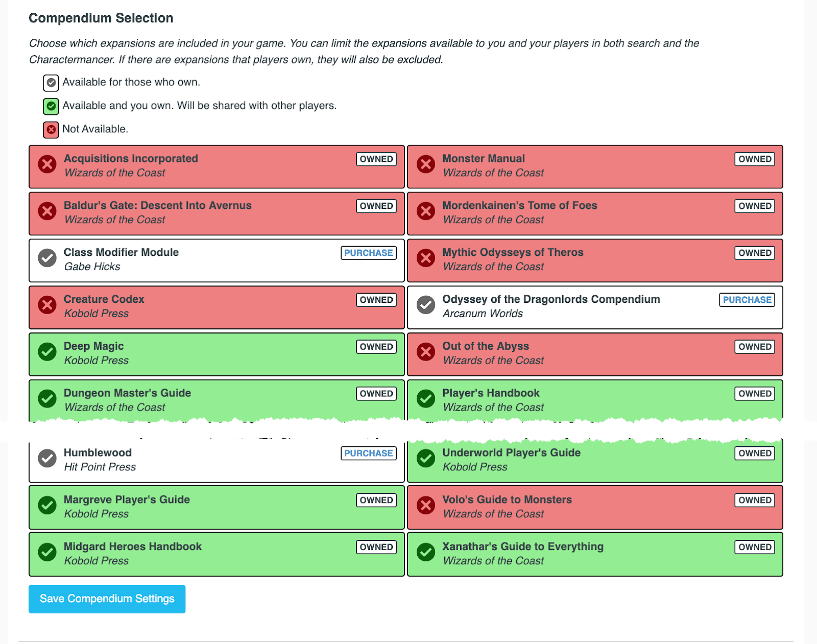Click the OWNED badge for Dungeon Master's Guide

click(x=376, y=394)
